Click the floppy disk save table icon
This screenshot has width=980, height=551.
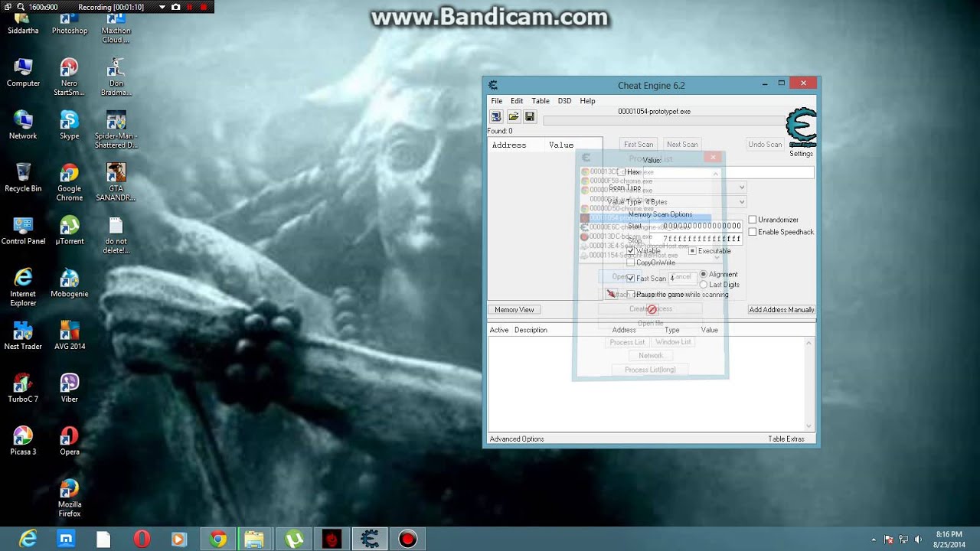click(530, 116)
